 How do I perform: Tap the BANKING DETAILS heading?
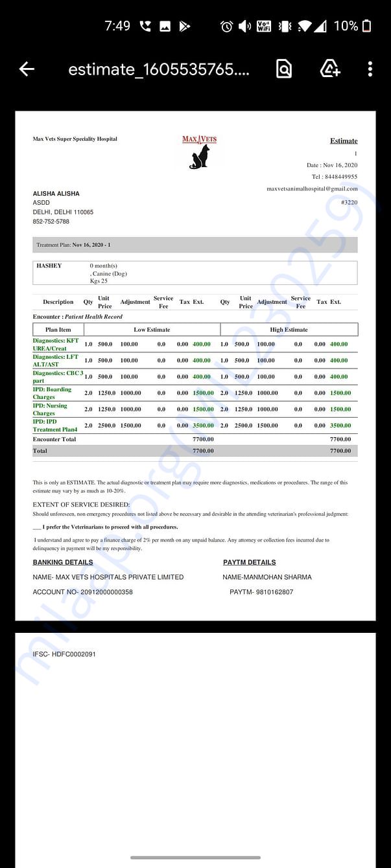[63, 562]
